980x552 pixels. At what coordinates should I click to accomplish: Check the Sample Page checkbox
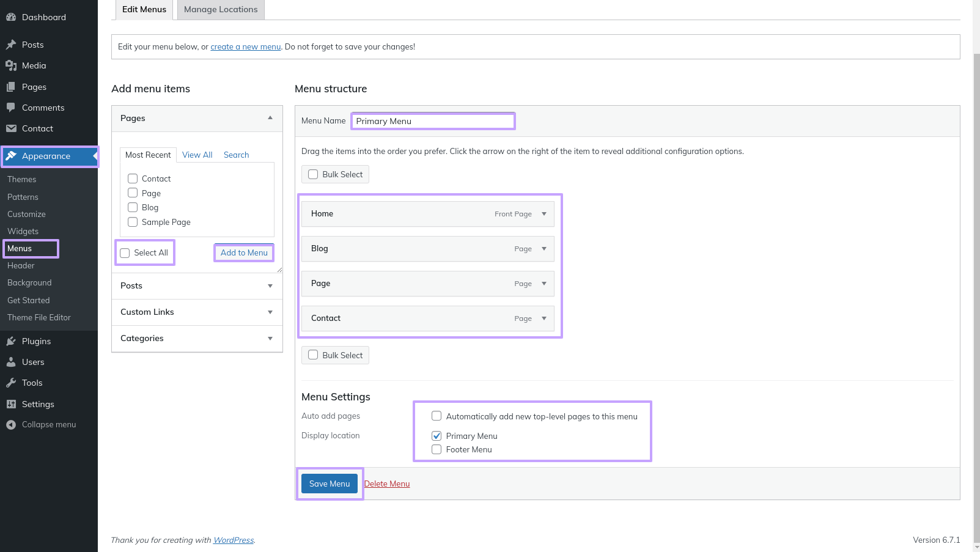(133, 222)
